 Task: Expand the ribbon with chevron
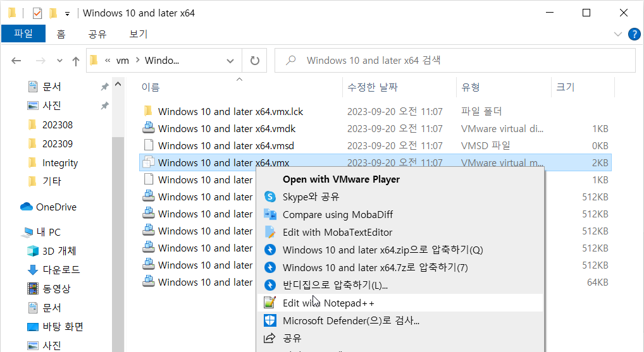point(617,34)
